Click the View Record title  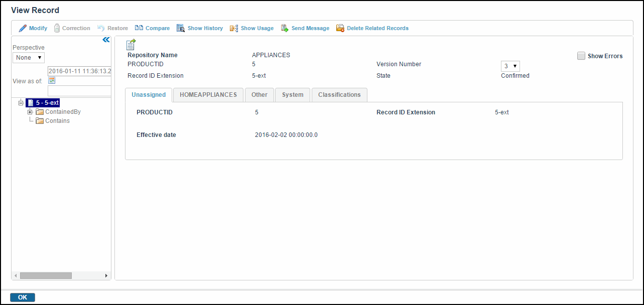[x=35, y=10]
